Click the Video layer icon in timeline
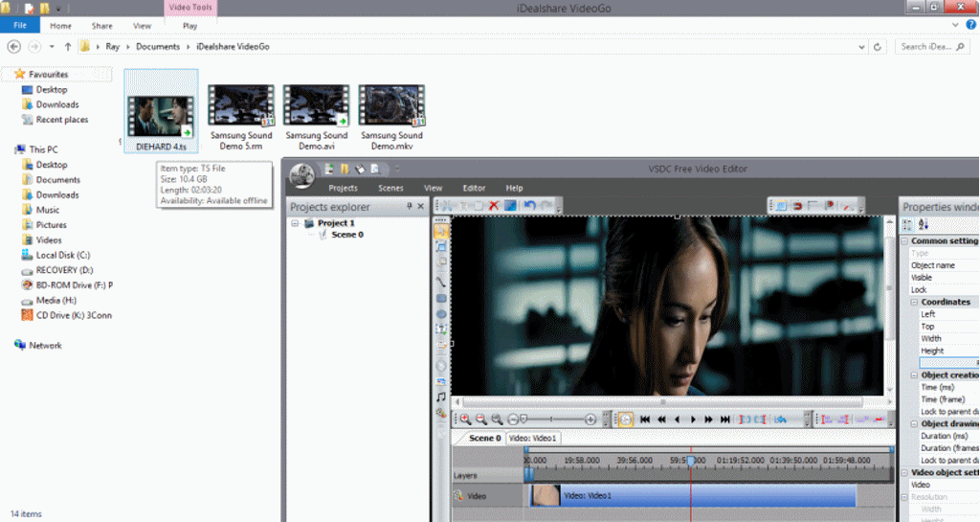Viewport: 980px width, 522px height. coord(458,496)
